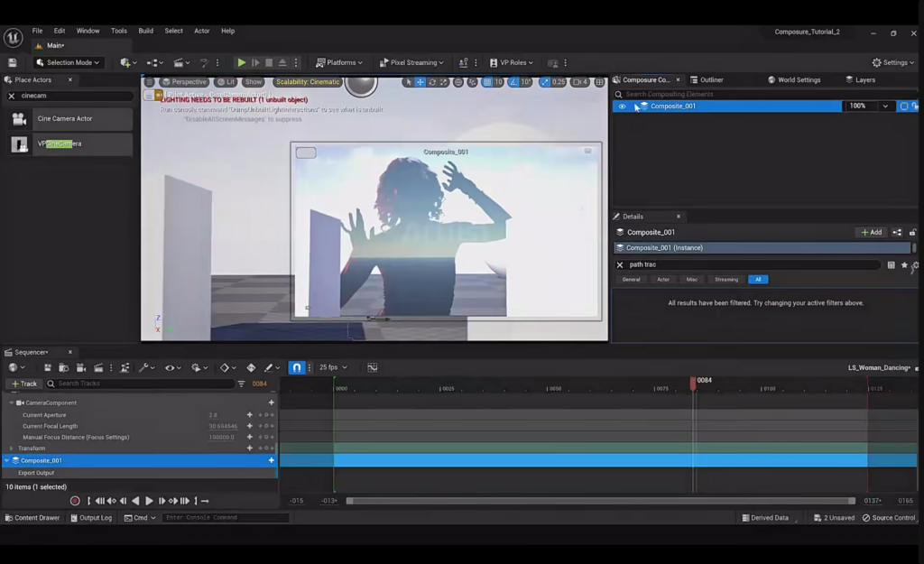Click the sequencer record button
The width and height of the screenshot is (924, 564).
[x=75, y=501]
